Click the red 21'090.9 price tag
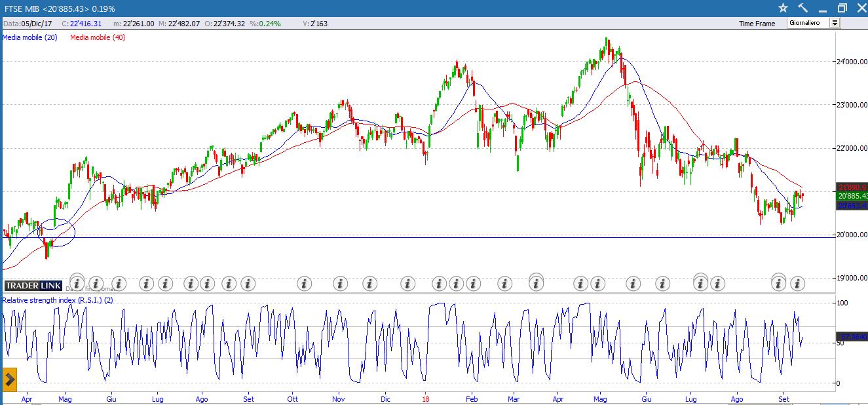The width and height of the screenshot is (868, 405). [x=852, y=187]
